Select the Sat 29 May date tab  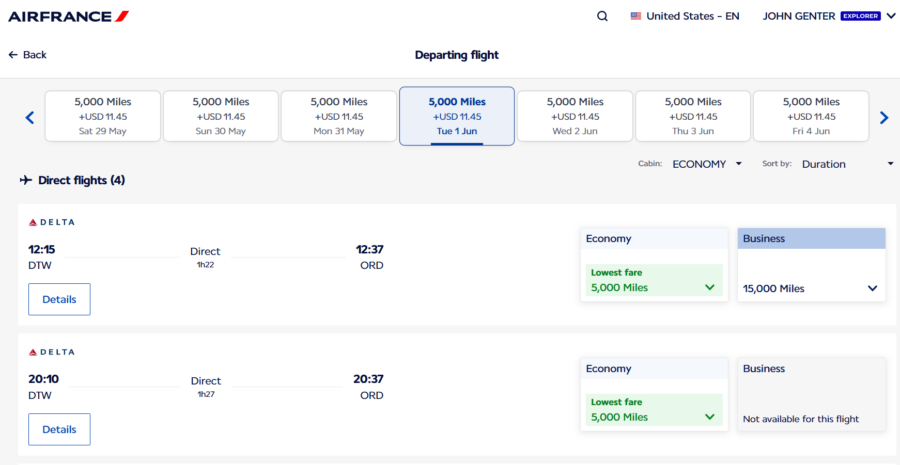pos(103,116)
